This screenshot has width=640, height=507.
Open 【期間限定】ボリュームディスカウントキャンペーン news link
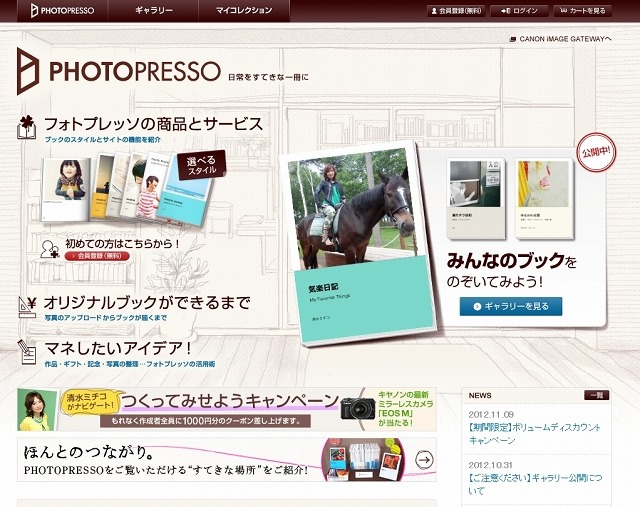point(535,434)
